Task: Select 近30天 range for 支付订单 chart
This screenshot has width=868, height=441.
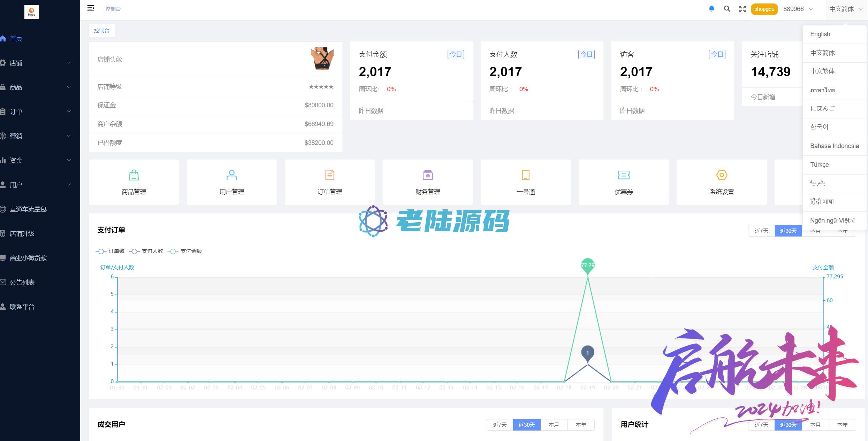Action: point(788,231)
